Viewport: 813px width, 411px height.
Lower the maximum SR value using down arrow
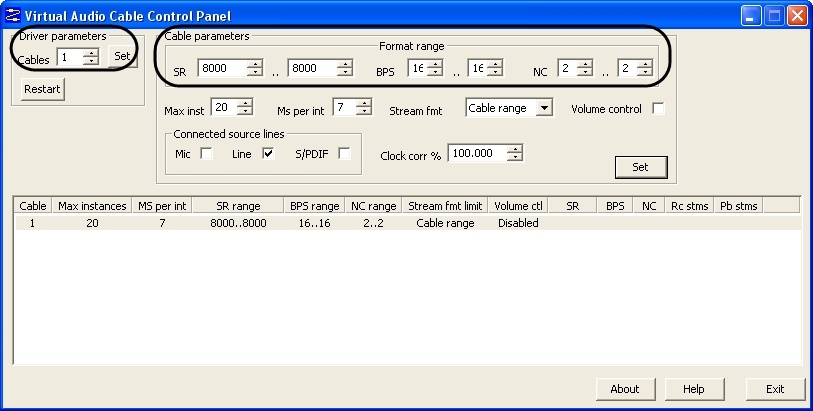coord(345,73)
